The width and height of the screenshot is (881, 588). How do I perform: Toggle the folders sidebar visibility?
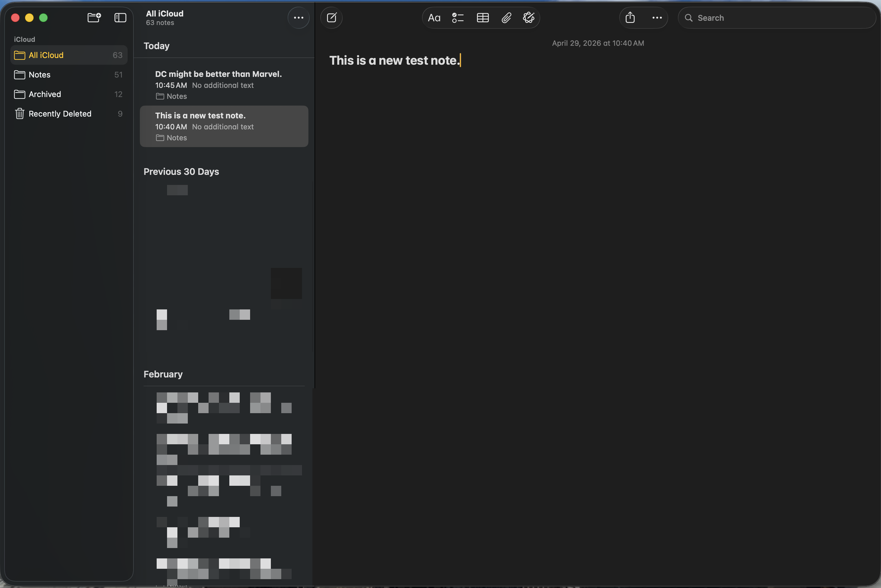point(120,18)
